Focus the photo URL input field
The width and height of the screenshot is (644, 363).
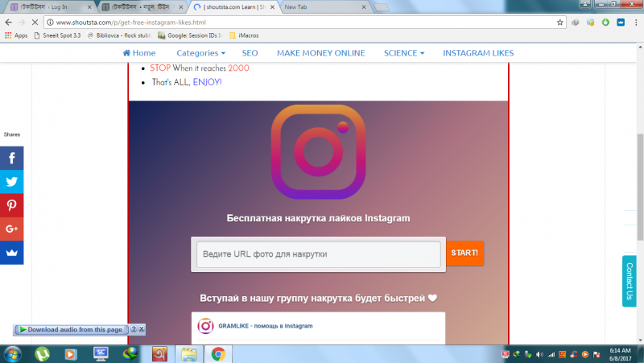318,254
